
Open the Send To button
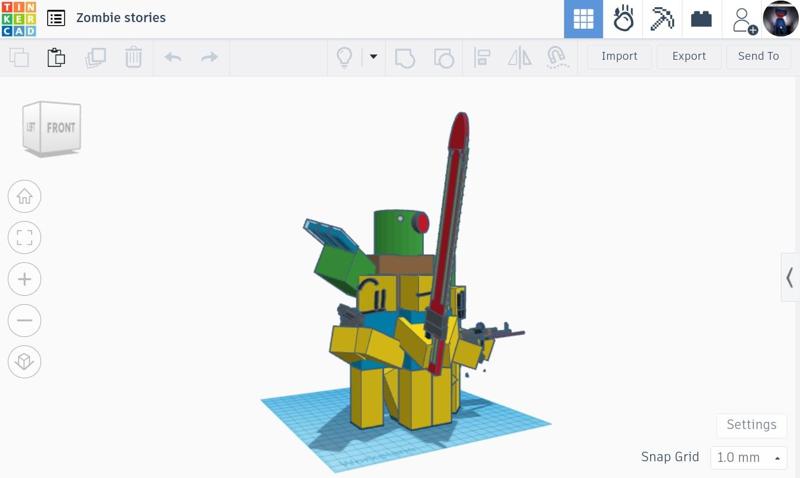click(x=758, y=56)
